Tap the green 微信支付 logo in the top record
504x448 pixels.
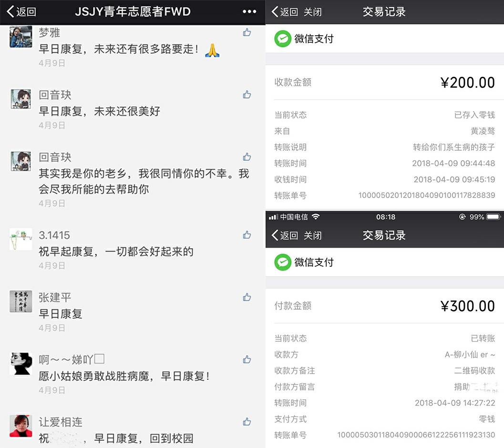[283, 39]
